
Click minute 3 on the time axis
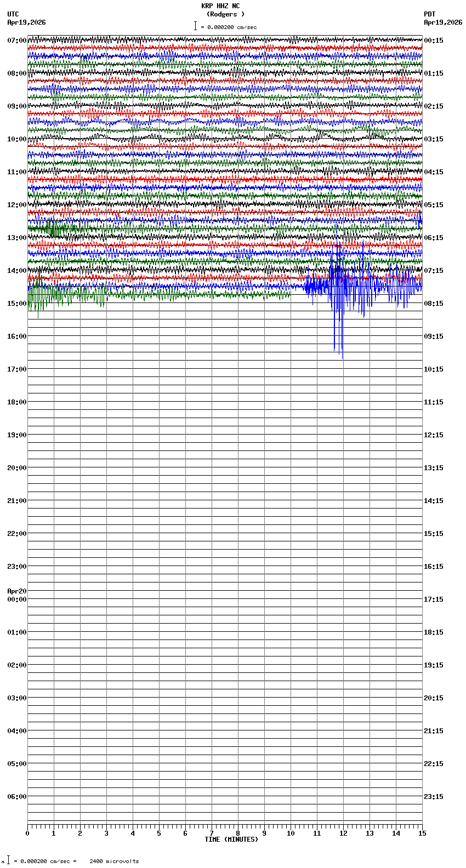pos(106,833)
